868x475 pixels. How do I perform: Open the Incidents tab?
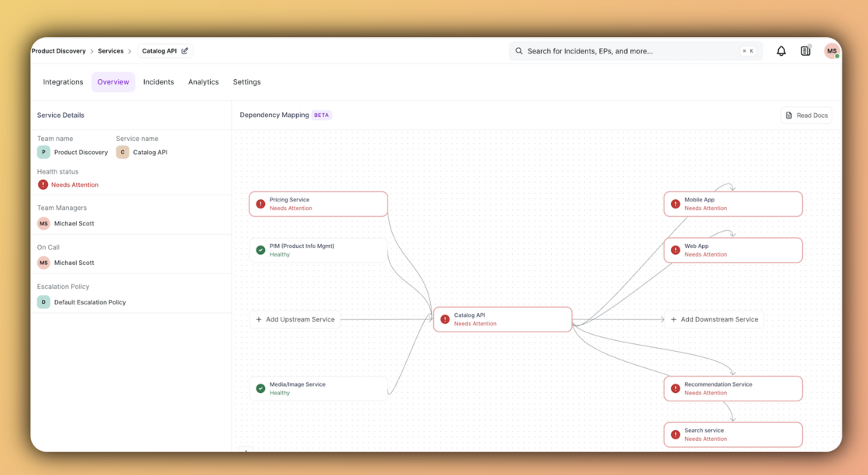pos(158,82)
